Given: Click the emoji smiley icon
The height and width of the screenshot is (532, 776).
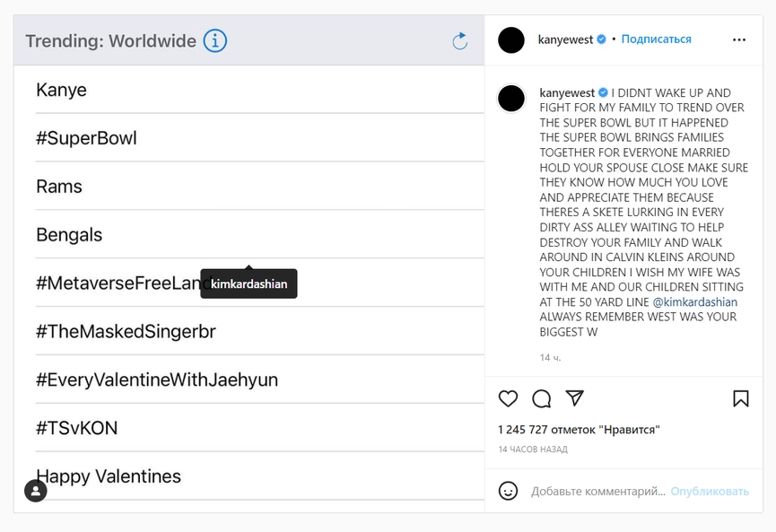Looking at the screenshot, I should (x=508, y=491).
